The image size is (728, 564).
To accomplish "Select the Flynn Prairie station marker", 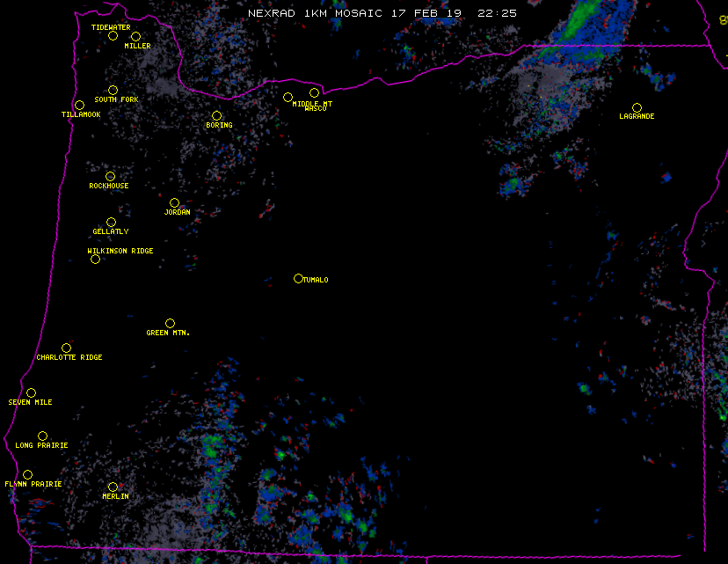I will coord(27,474).
